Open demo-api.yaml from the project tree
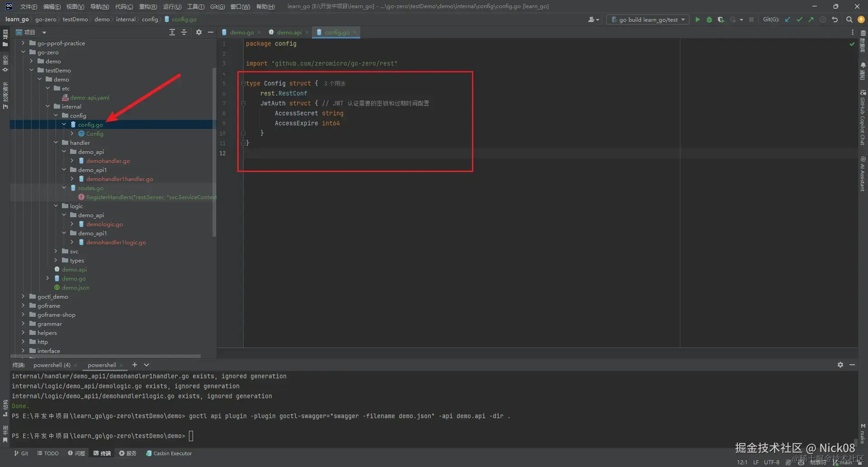 [89, 97]
